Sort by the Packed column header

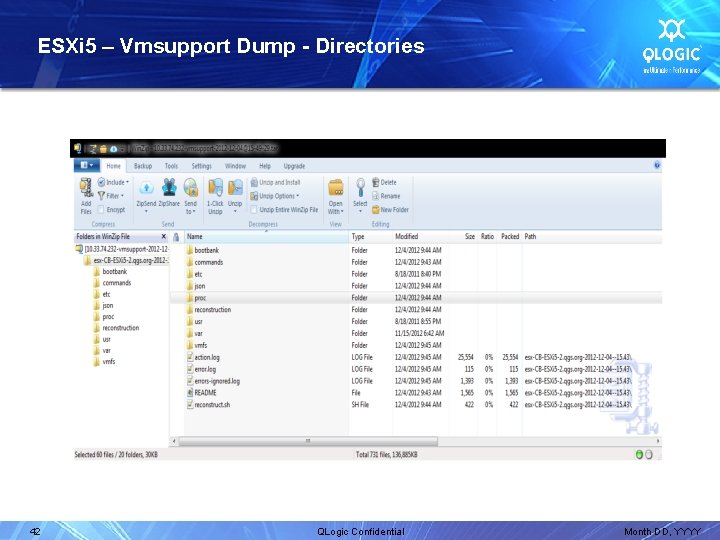pos(510,236)
